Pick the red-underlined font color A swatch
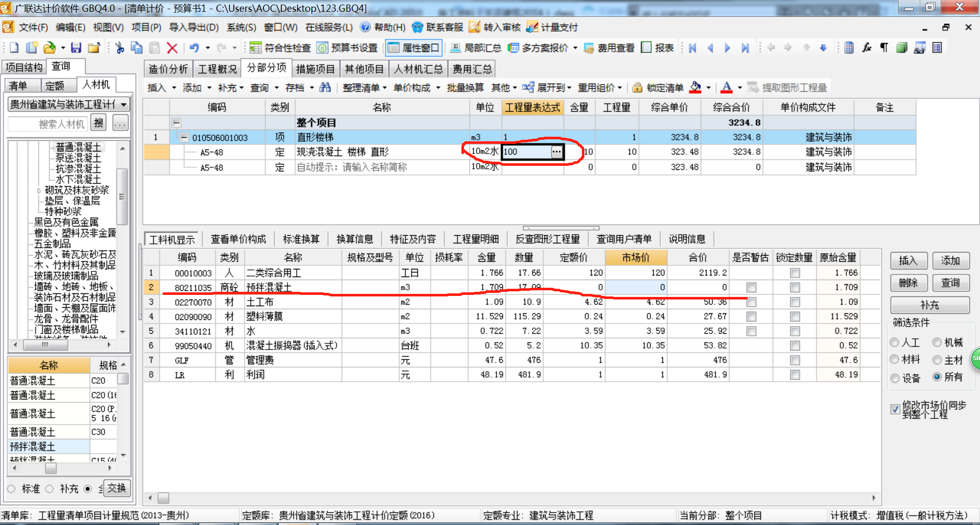The height and width of the screenshot is (525, 980). [727, 88]
